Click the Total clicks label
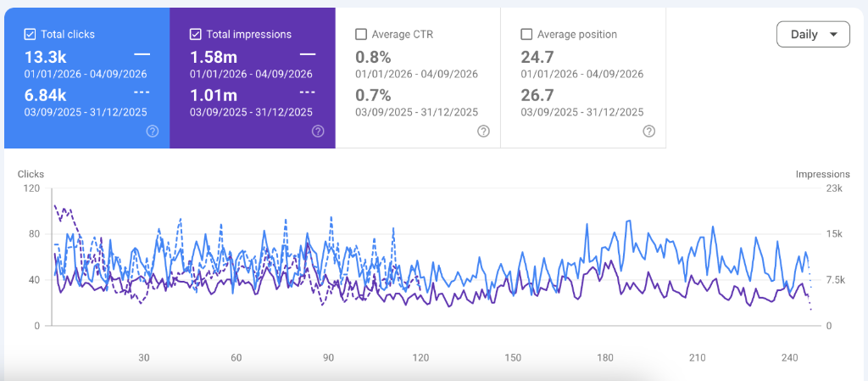Image resolution: width=868 pixels, height=381 pixels. (68, 34)
